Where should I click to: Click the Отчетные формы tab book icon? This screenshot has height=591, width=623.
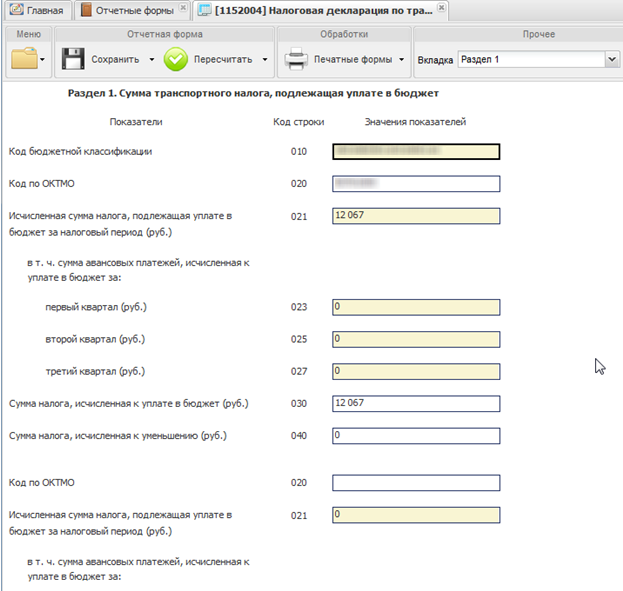pyautogui.click(x=86, y=10)
